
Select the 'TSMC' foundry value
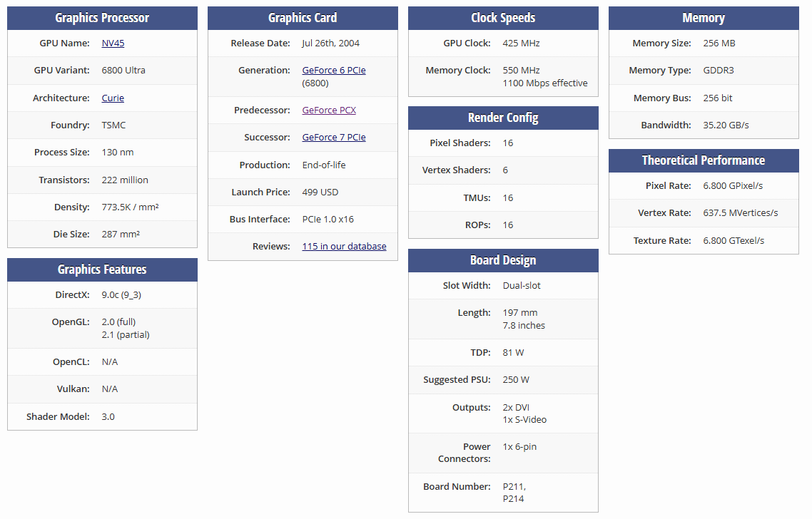[114, 125]
